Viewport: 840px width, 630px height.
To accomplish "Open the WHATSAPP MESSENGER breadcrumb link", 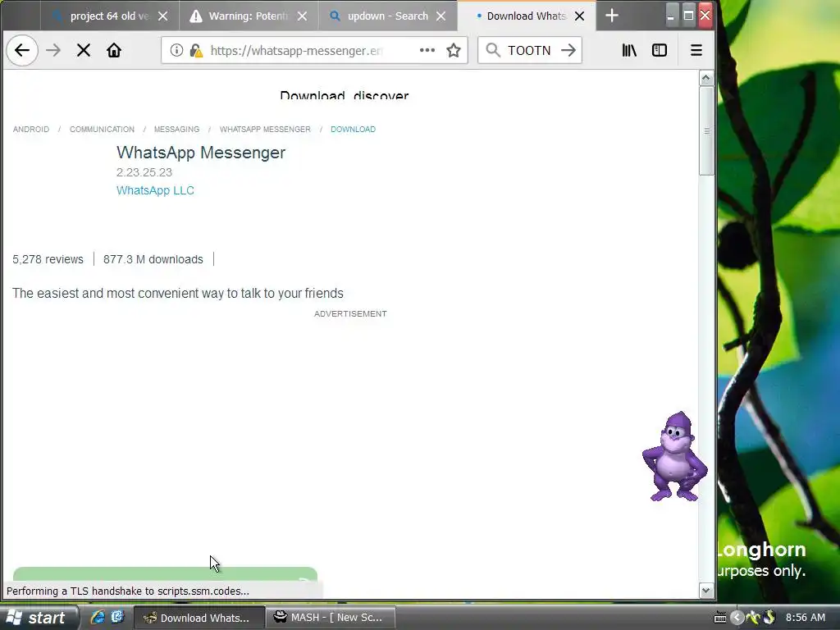I will [x=265, y=130].
